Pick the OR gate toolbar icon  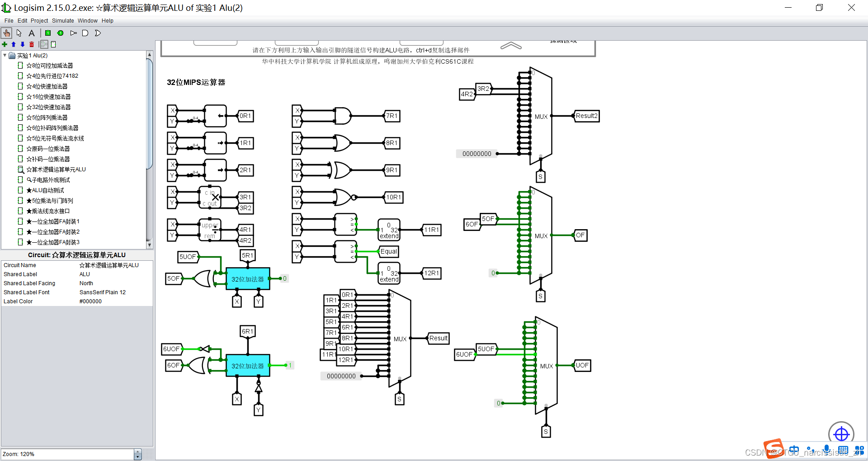97,33
